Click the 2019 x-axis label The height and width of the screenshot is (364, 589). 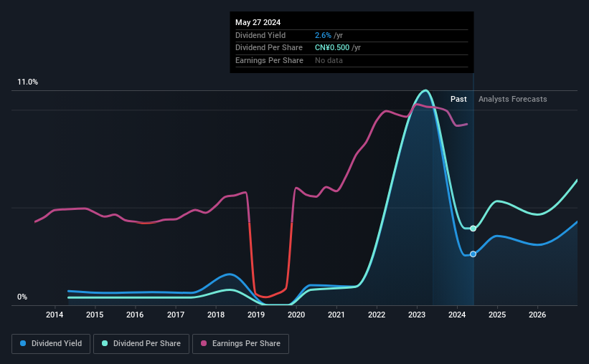[x=256, y=315]
